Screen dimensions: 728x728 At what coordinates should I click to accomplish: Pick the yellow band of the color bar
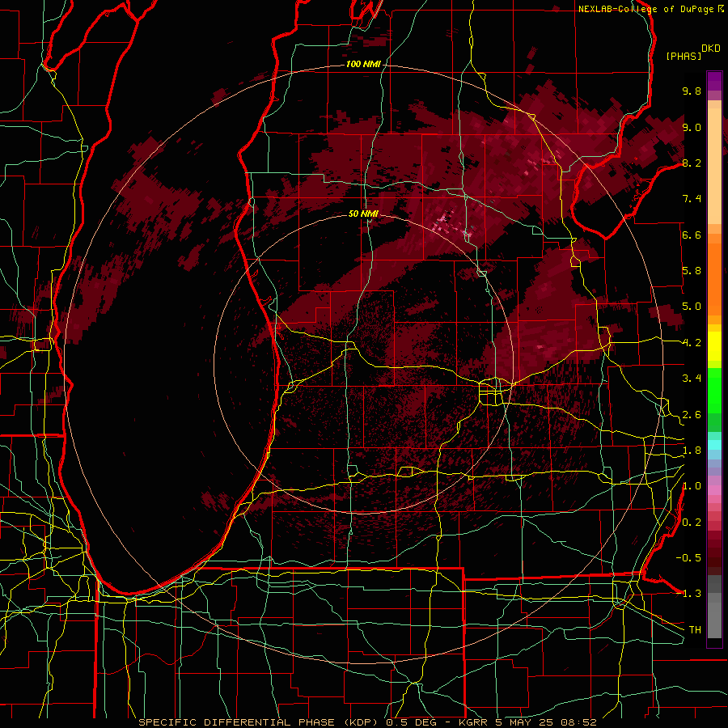[x=714, y=346]
